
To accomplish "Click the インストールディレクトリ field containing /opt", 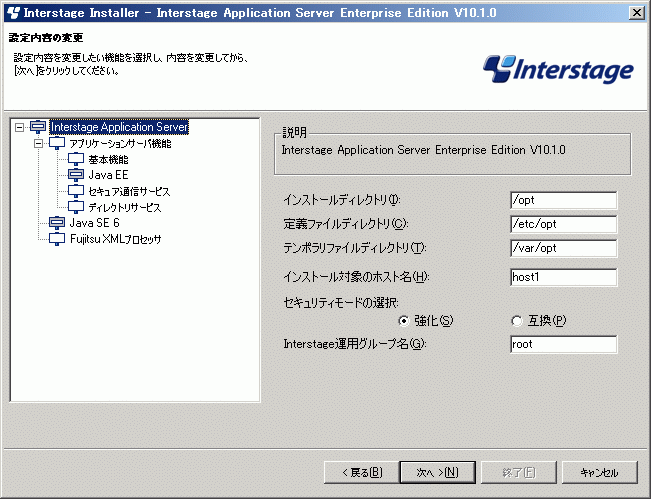I will 563,200.
